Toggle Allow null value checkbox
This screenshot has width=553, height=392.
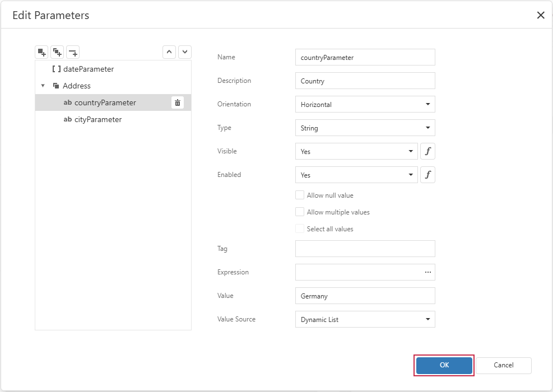(299, 195)
